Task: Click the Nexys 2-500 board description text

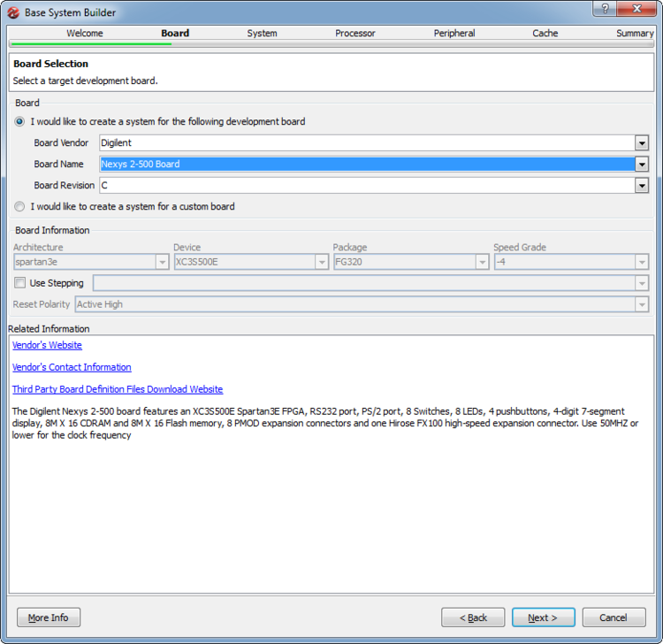Action: click(x=324, y=423)
